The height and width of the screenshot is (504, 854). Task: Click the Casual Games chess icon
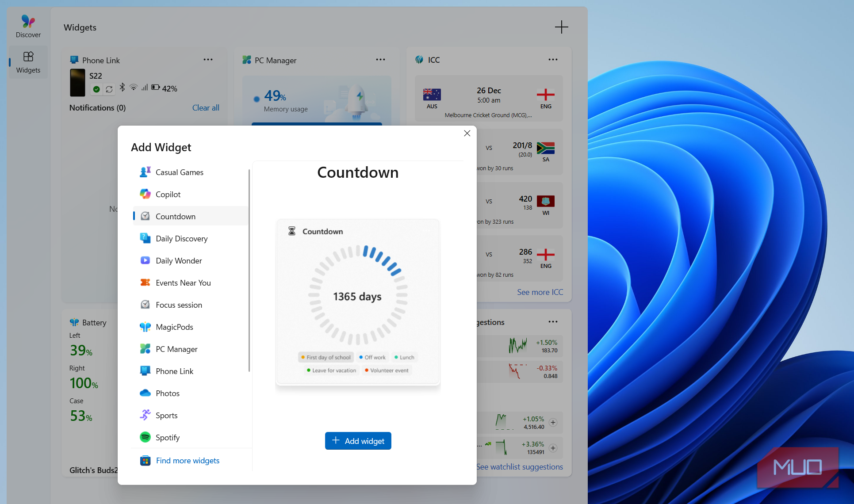click(145, 172)
